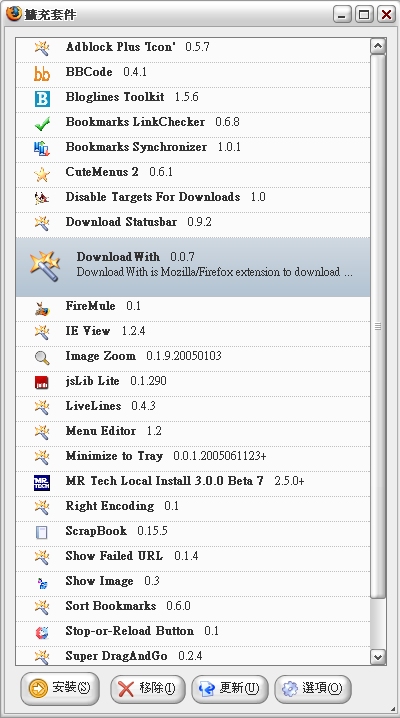Click the ScrapBook notebook icon
The height and width of the screenshot is (718, 400).
pyautogui.click(x=42, y=532)
